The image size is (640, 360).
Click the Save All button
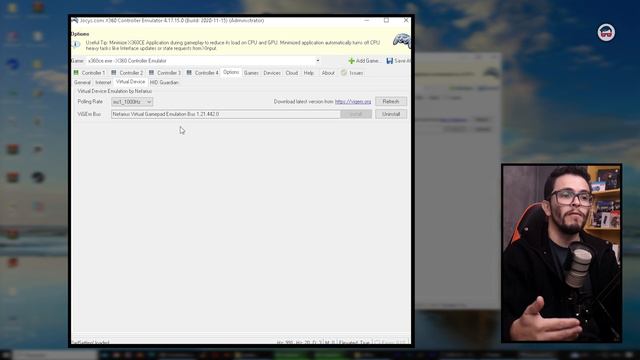pyautogui.click(x=398, y=60)
